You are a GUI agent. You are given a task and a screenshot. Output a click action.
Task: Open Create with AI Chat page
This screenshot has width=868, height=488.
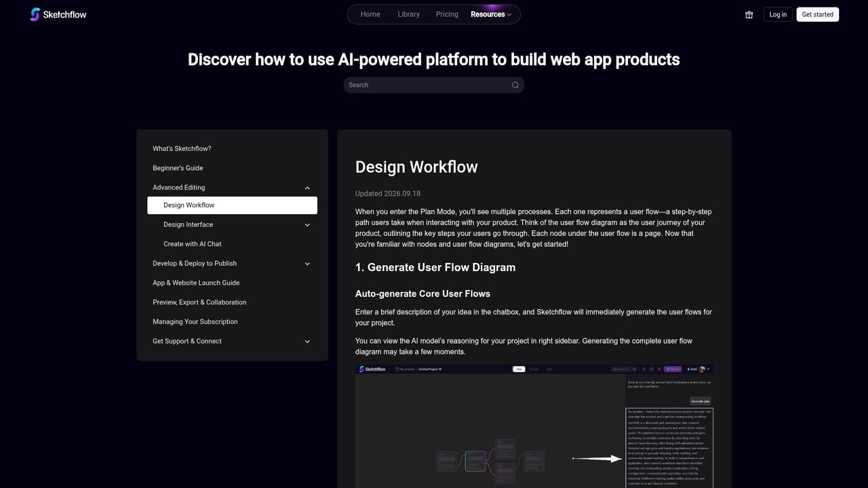193,244
